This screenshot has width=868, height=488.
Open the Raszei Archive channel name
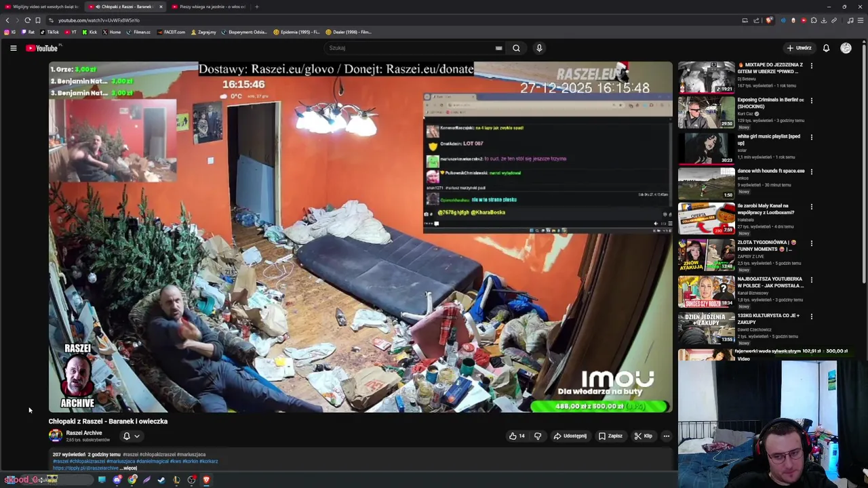[x=84, y=433]
